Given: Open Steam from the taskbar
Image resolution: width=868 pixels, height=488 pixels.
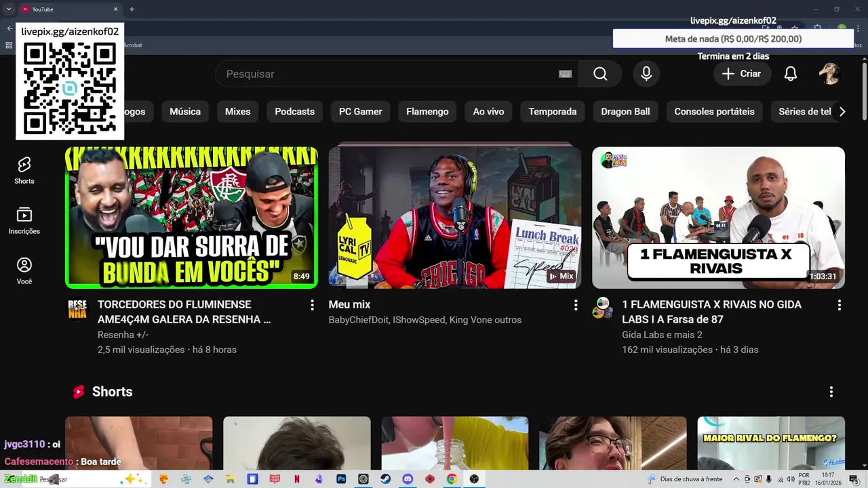Looking at the screenshot, I should pos(385,479).
